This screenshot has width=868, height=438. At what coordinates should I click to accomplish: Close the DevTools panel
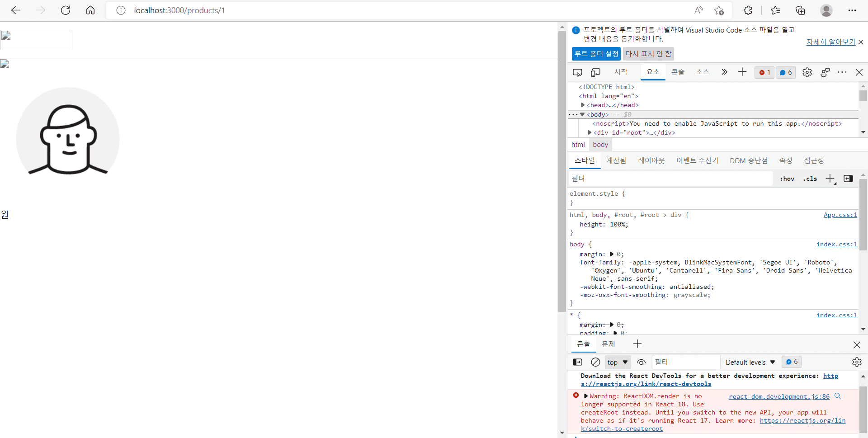click(x=859, y=72)
